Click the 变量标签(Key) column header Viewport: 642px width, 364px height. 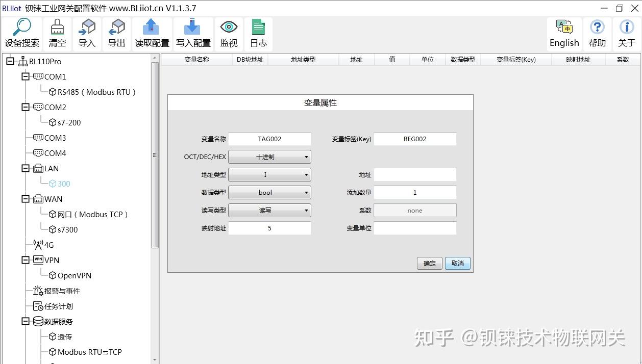coord(516,60)
